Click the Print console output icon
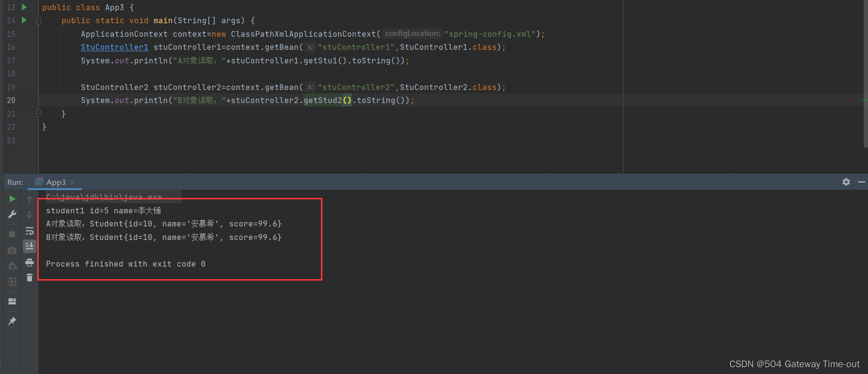Screen dimensions: 868x374 (x=30, y=262)
